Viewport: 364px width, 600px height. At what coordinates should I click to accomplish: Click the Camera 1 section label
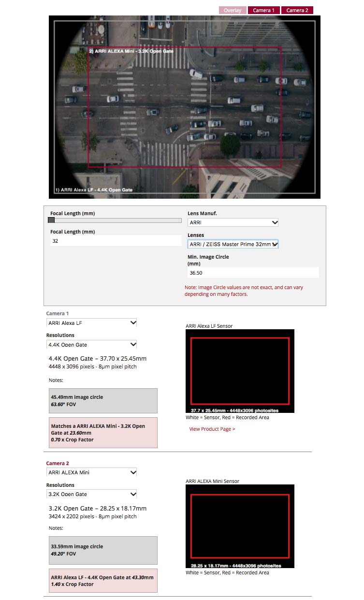click(58, 313)
